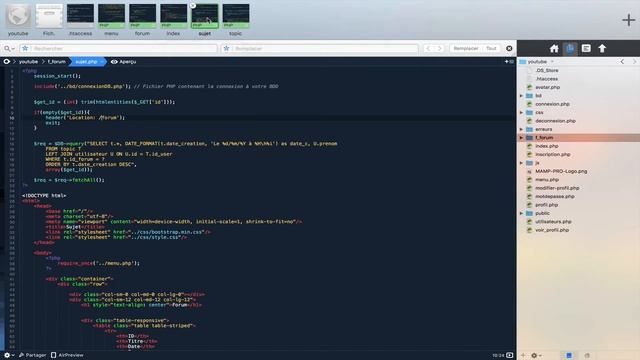Screen dimensions: 640x360
Task: Click the editor status bar right-end icon
Action: (509, 355)
